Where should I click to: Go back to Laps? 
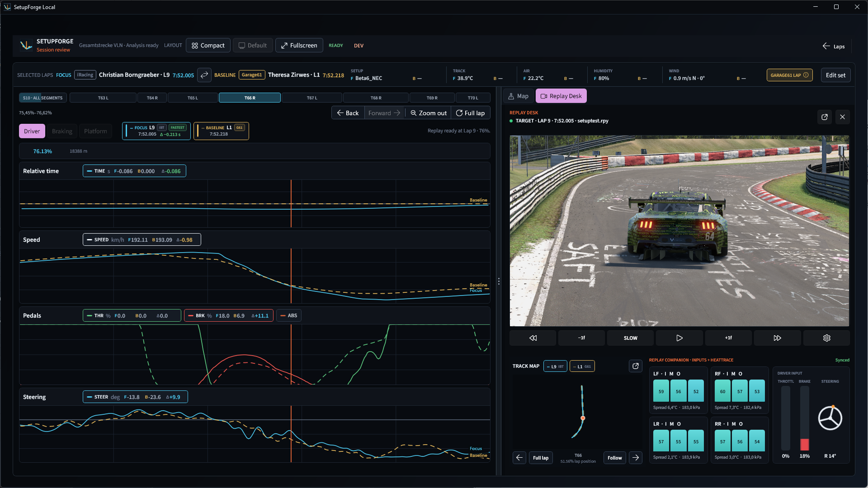834,46
